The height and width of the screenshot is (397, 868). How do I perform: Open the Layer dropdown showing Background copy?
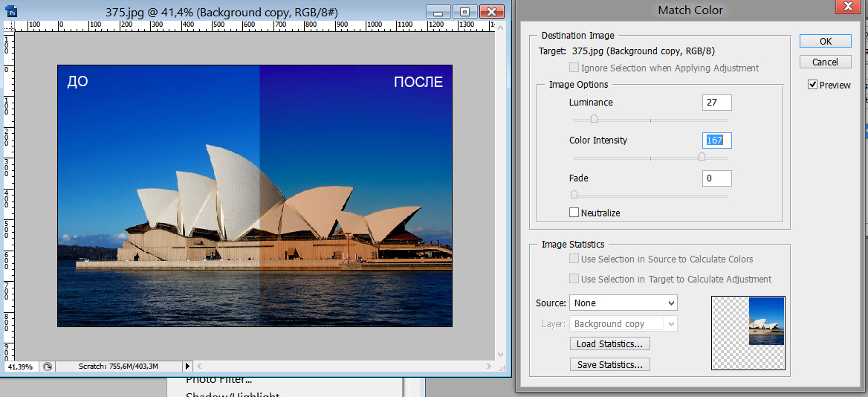point(624,324)
